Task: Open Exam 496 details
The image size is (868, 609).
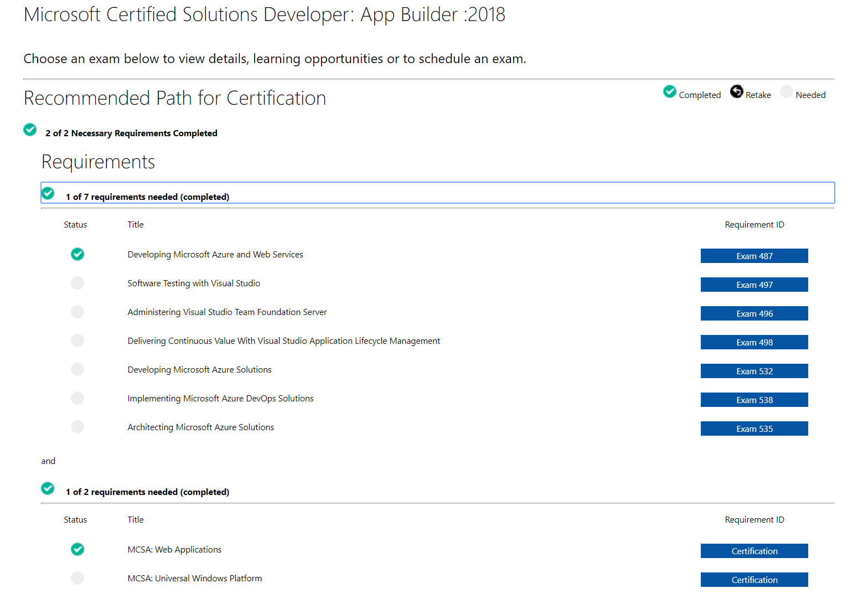Action: click(754, 313)
